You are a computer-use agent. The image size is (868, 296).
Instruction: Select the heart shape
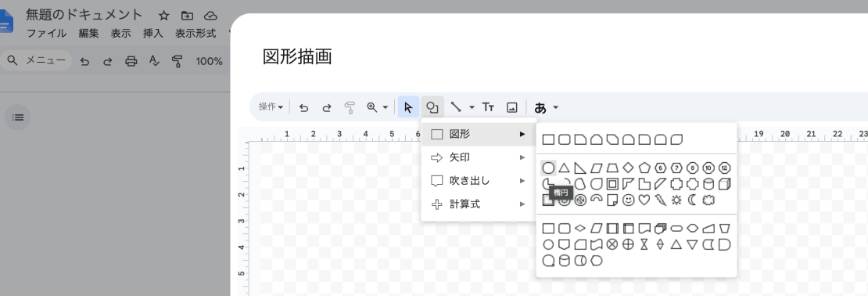[x=644, y=200]
